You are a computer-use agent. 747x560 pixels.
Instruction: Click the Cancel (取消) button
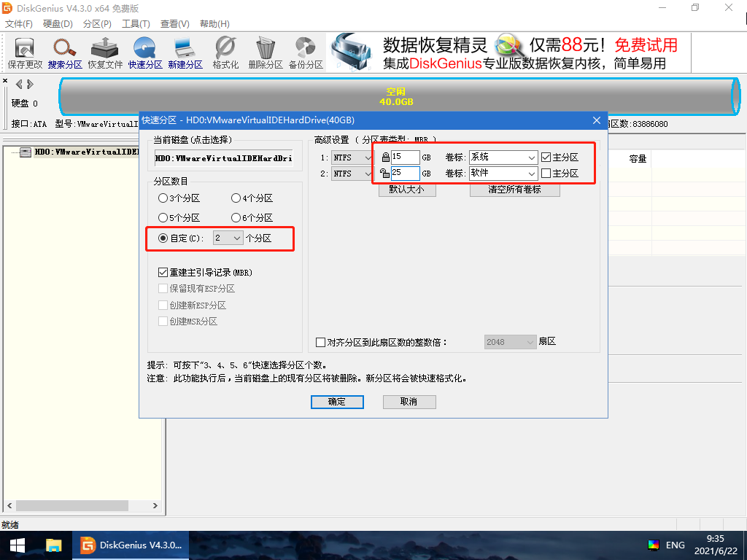coord(409,402)
